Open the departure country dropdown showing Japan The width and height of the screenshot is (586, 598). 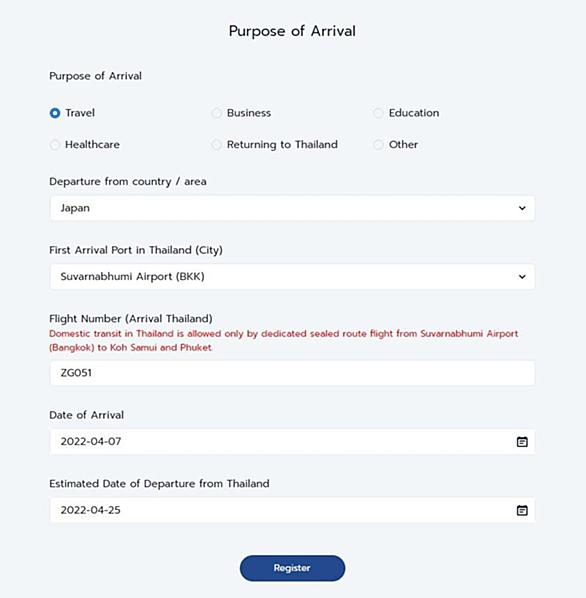tap(292, 208)
